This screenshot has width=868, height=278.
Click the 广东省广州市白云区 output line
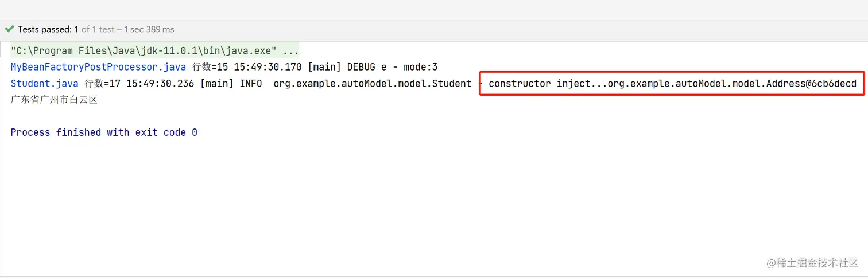pyautogui.click(x=55, y=100)
